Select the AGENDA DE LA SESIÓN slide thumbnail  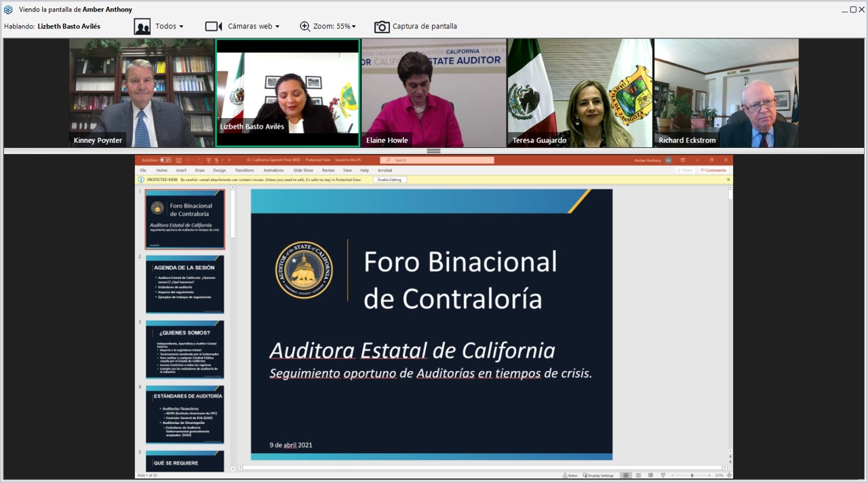click(184, 284)
